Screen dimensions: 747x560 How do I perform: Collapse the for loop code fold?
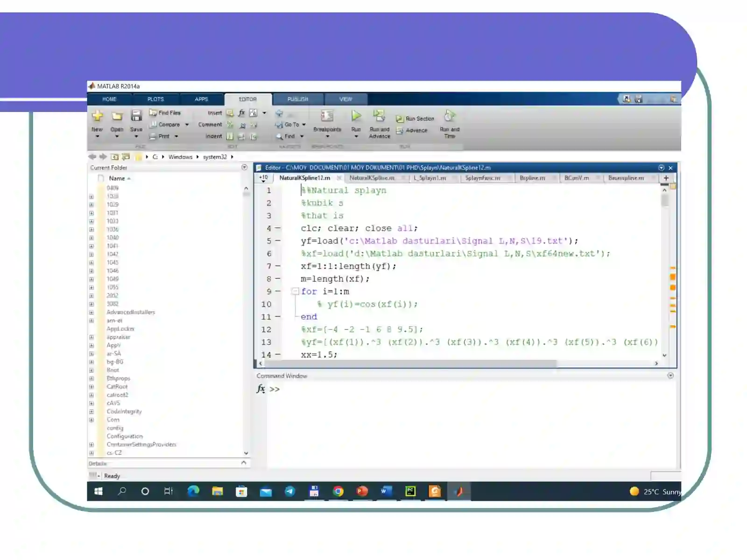pyautogui.click(x=295, y=291)
